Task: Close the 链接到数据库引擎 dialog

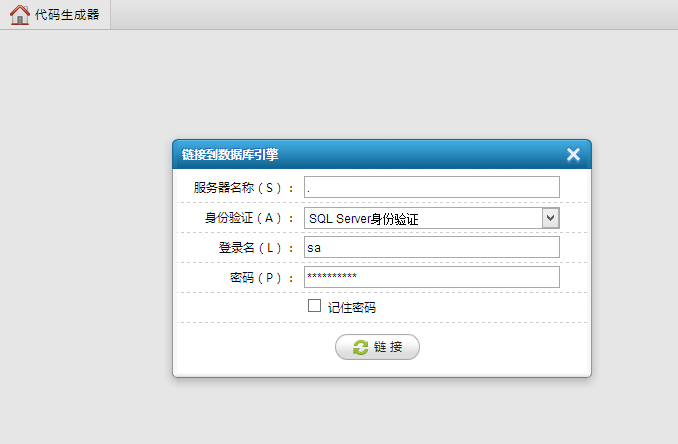Action: [573, 154]
